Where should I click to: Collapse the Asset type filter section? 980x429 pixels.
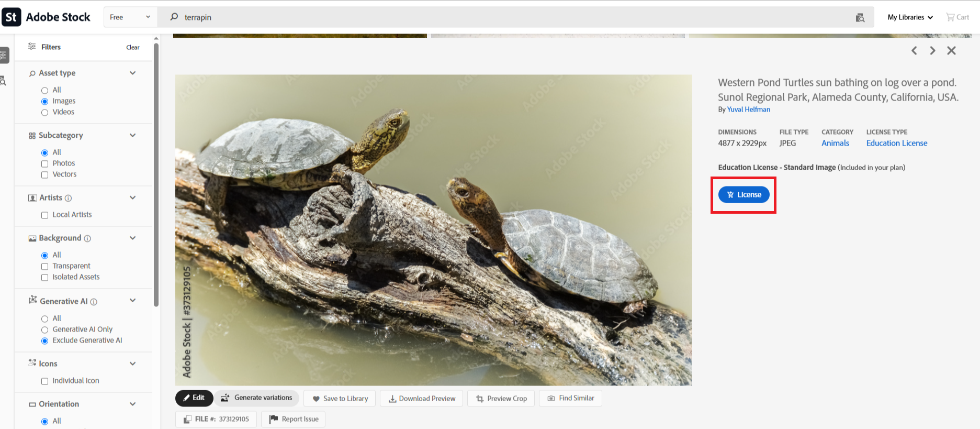click(x=132, y=73)
